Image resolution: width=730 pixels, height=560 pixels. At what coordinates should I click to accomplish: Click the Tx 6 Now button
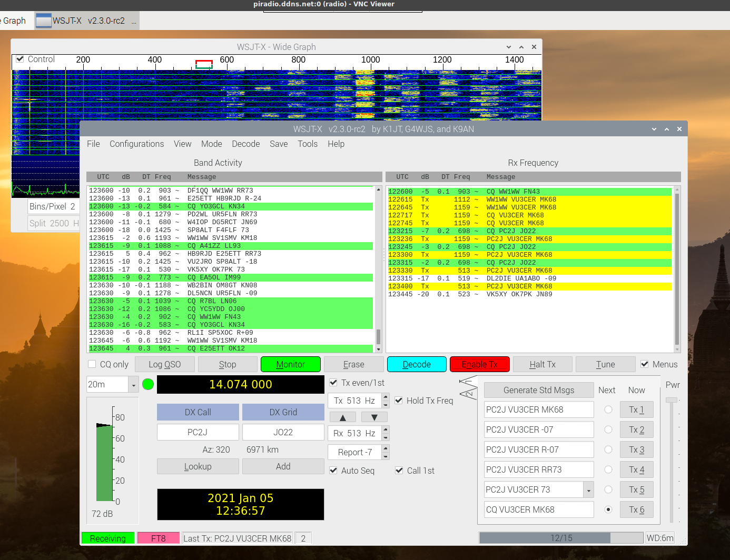pos(637,509)
